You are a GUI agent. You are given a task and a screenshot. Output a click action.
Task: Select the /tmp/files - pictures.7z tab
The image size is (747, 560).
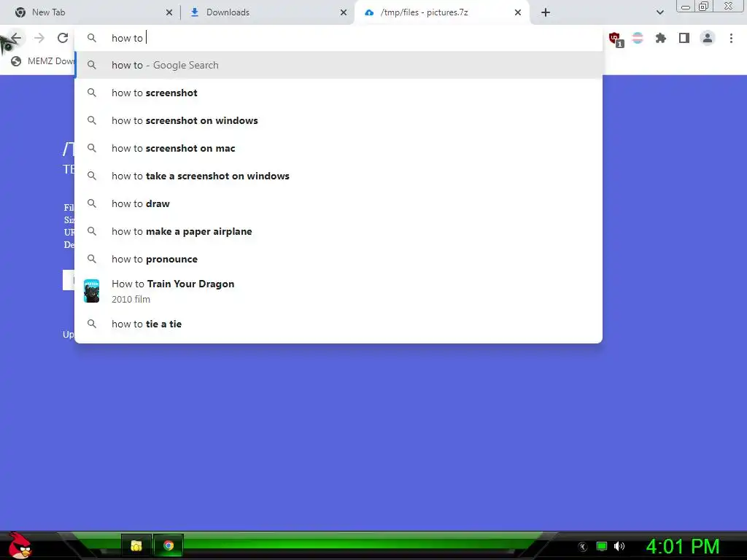pos(441,12)
